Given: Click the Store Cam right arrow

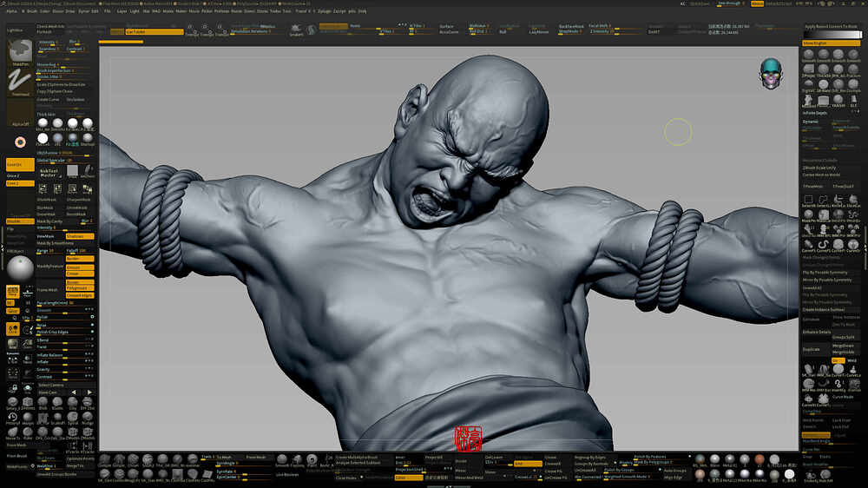Looking at the screenshot, I should coord(89,392).
